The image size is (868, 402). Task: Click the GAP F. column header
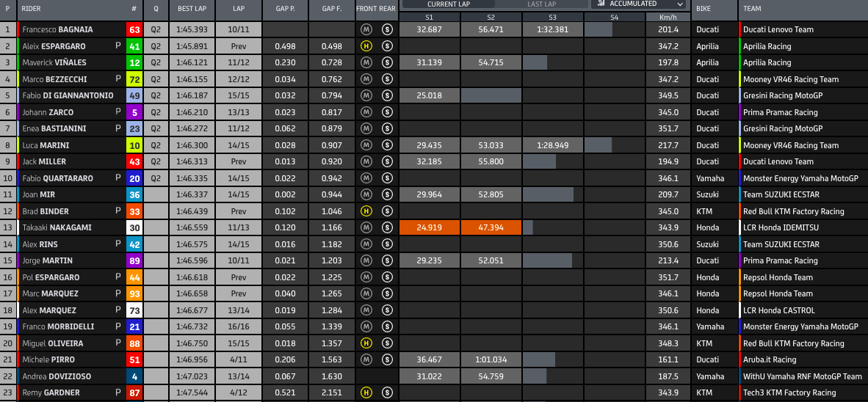332,9
